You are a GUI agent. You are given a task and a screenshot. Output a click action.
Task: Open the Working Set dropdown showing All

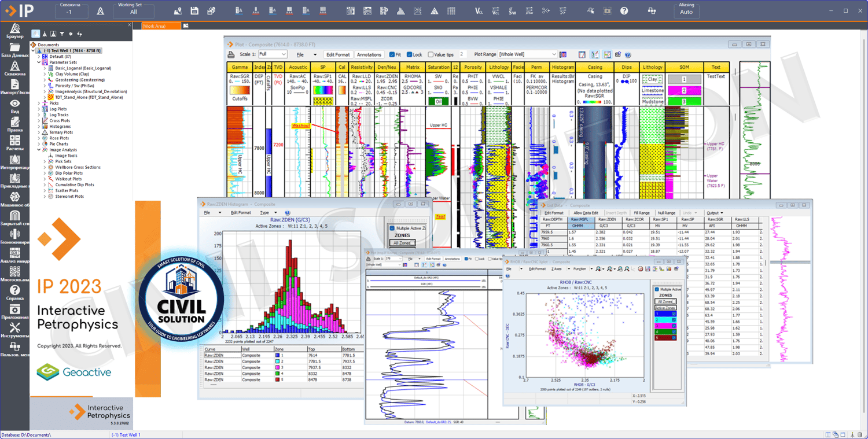coord(134,12)
